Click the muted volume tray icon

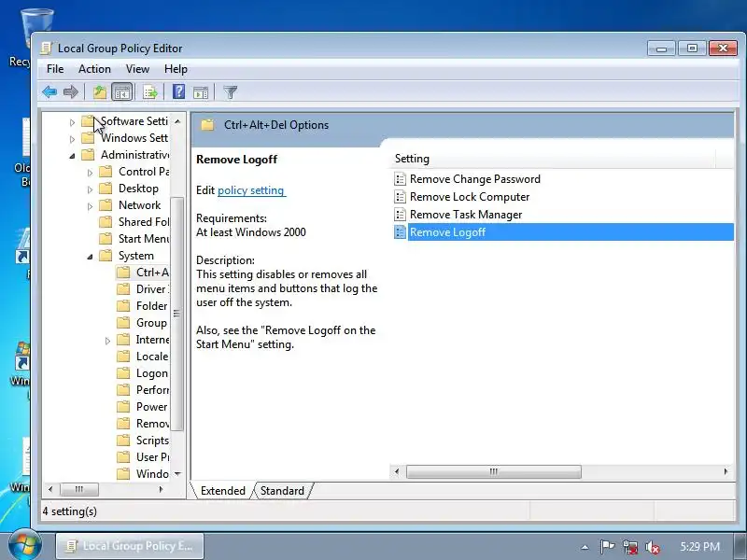(652, 547)
